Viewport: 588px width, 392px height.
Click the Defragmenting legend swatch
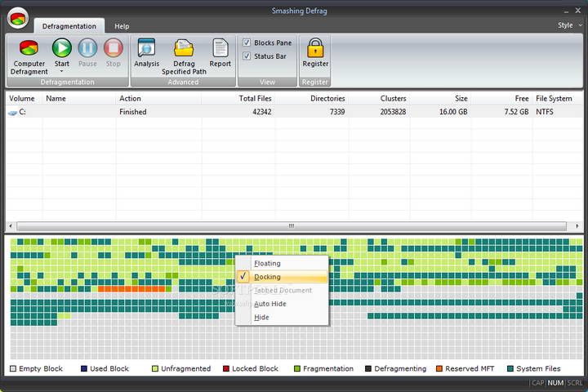point(368,369)
